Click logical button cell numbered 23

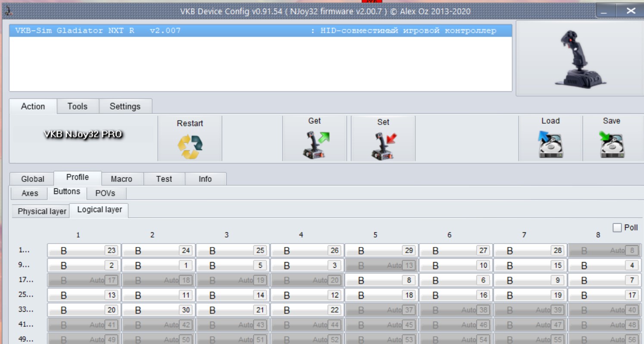(84, 251)
